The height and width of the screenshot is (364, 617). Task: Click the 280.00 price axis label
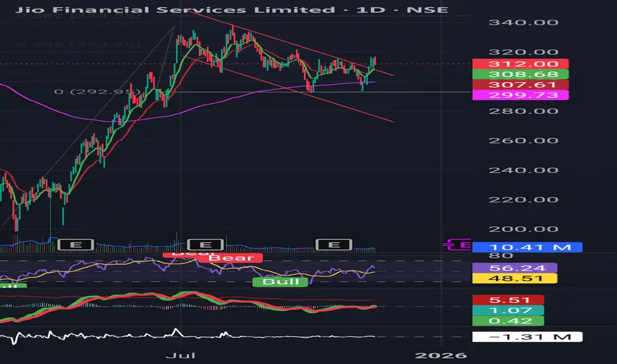[524, 111]
